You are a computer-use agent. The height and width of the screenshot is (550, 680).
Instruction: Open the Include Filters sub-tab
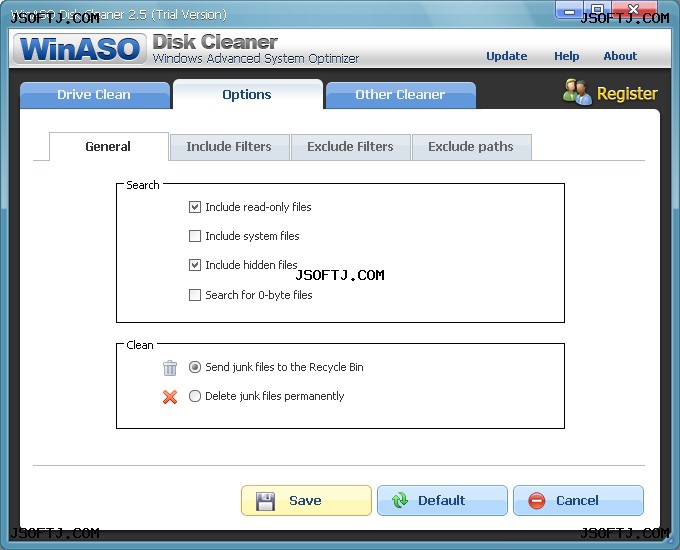[229, 147]
